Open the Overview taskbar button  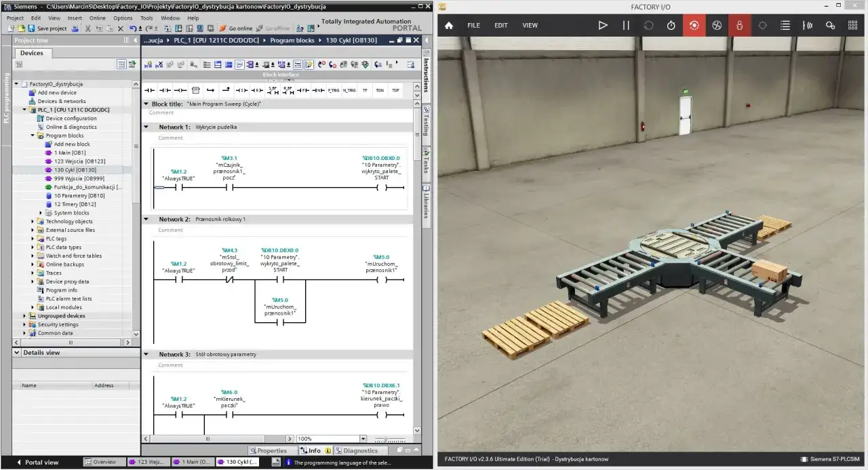(x=104, y=462)
